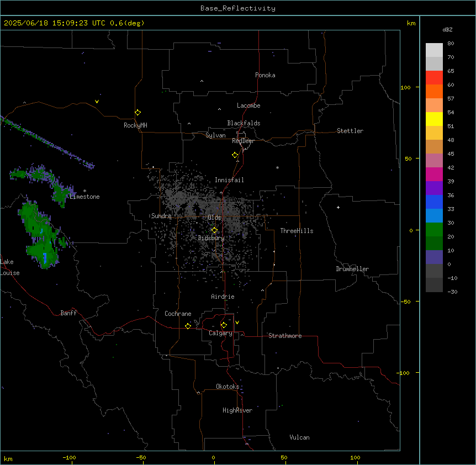Image resolution: width=476 pixels, height=465 pixels.
Task: Click the yellow diamond marker above Calgary label
Action: coord(224,325)
